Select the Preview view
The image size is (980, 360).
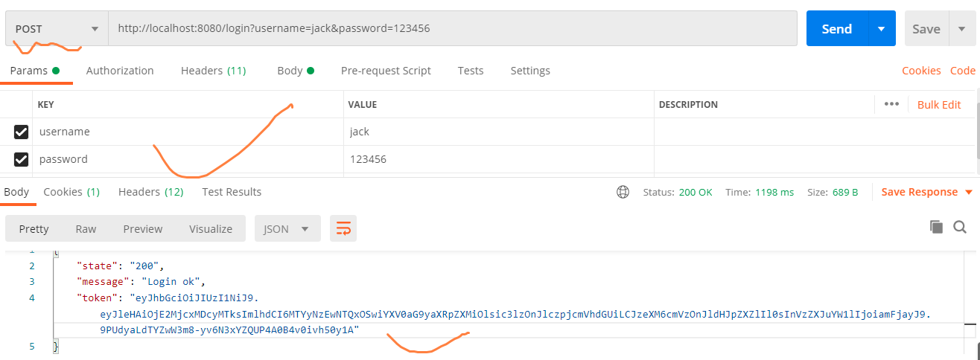142,229
